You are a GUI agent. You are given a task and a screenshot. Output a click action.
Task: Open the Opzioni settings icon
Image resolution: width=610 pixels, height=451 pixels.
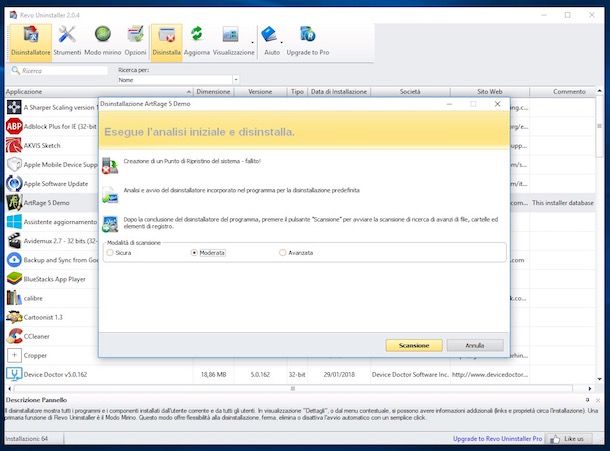[x=135, y=41]
